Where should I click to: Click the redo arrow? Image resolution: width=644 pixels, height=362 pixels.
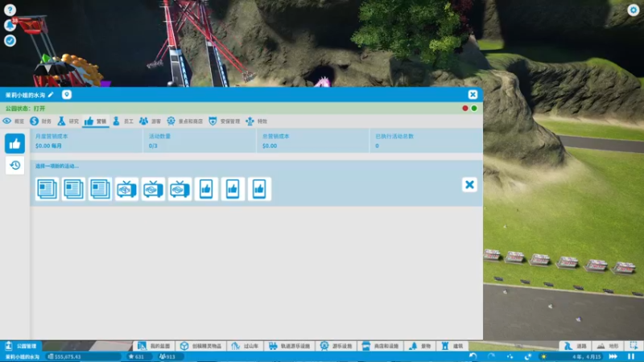coord(491,356)
